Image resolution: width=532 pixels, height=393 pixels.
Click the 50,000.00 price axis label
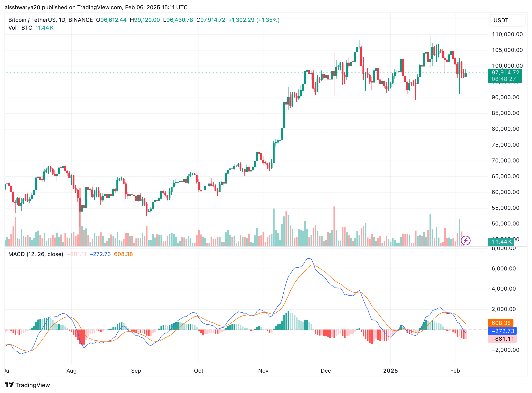(506, 224)
